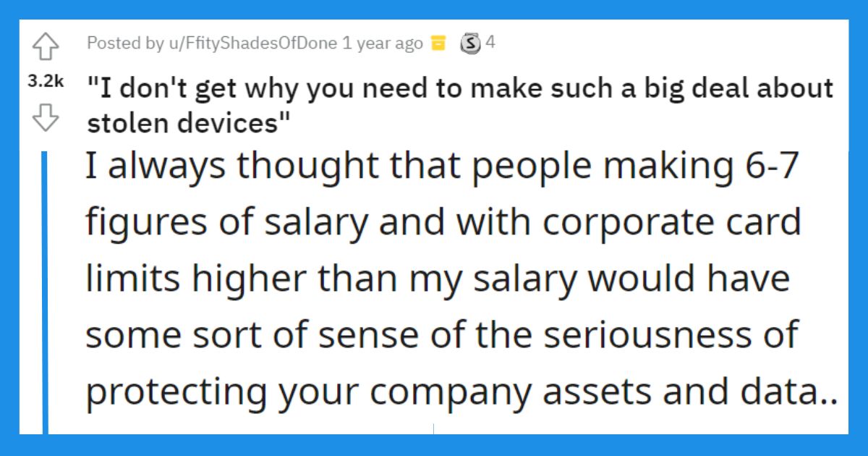The height and width of the screenshot is (456, 868).
Task: Downvote the post with the down arrow
Action: pyautogui.click(x=45, y=117)
